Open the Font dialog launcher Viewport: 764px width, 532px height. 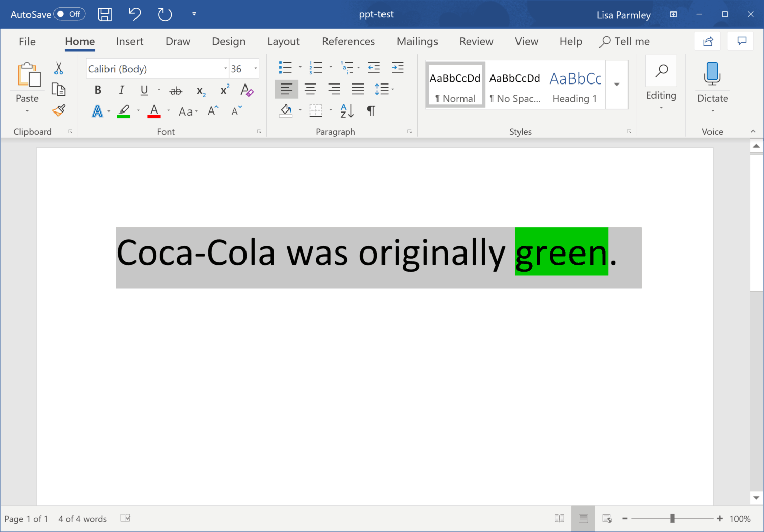(259, 132)
